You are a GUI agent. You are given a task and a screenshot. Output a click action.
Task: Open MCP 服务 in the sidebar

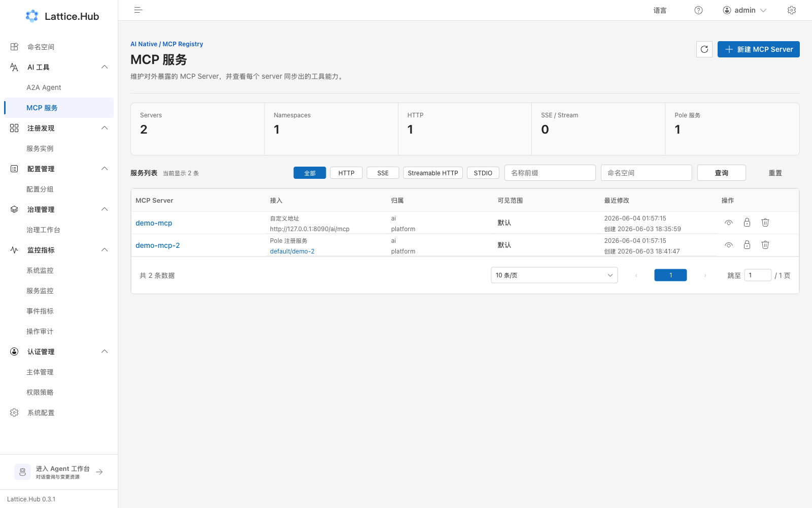[59, 108]
